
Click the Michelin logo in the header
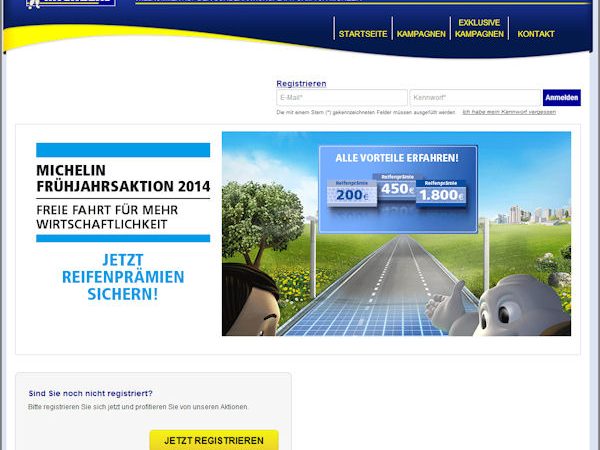coord(71,3)
